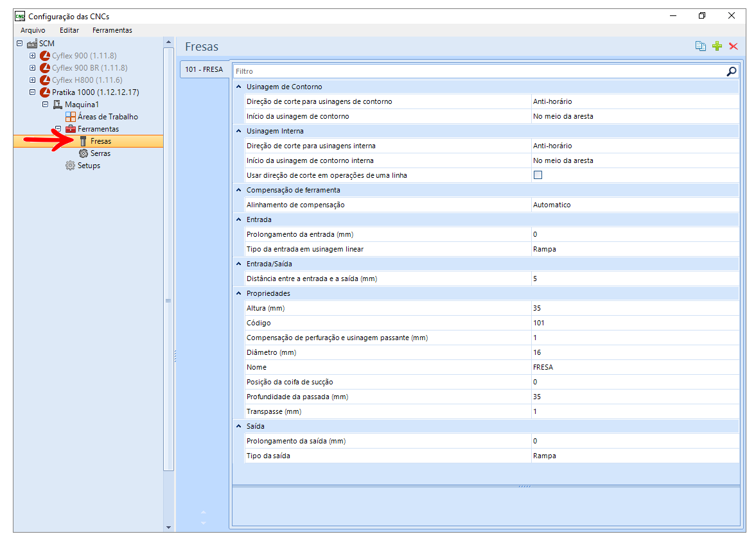Click the Setups gear icon
Image resolution: width=756 pixels, height=541 pixels.
[71, 165]
